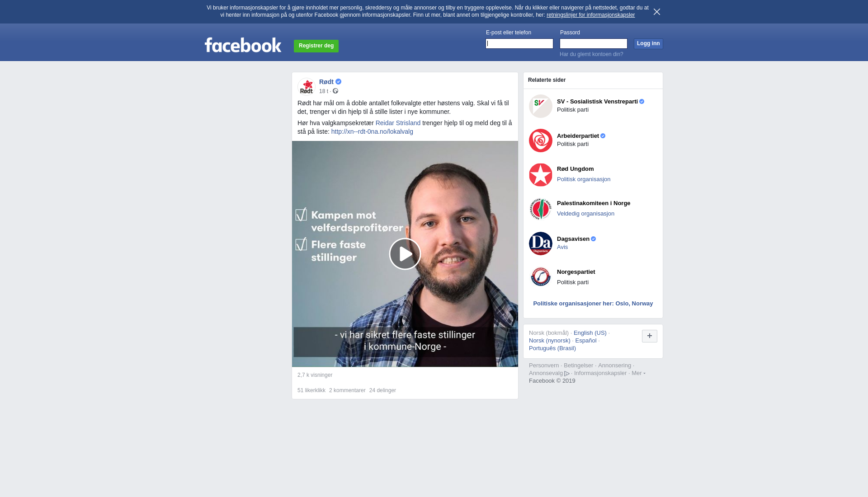Open the Reidar Strisland profile link
Screen dimensions: 868x497
coord(398,123)
